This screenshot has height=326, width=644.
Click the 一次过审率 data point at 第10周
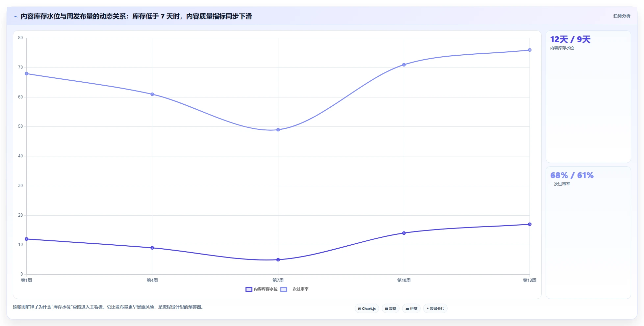pos(404,65)
